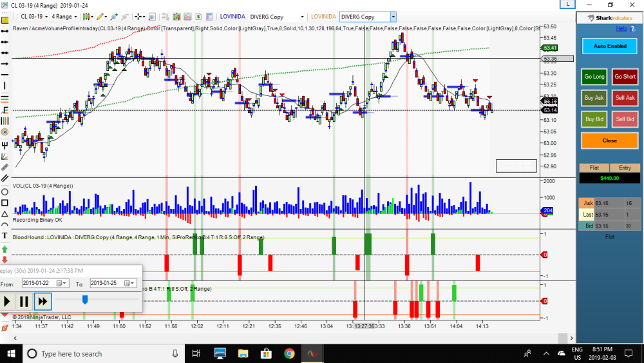Click the crosshair cursor tool
This screenshot has width=644, height=363.
(138, 17)
